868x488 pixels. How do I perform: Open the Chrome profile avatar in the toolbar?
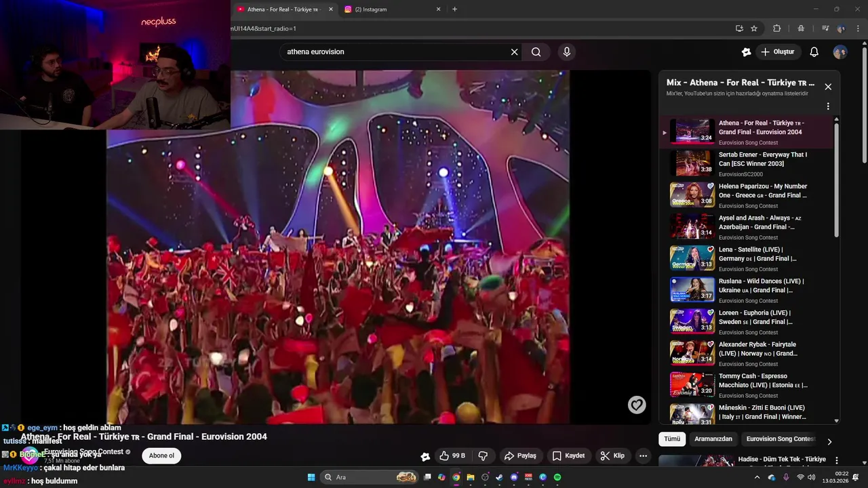tap(842, 28)
